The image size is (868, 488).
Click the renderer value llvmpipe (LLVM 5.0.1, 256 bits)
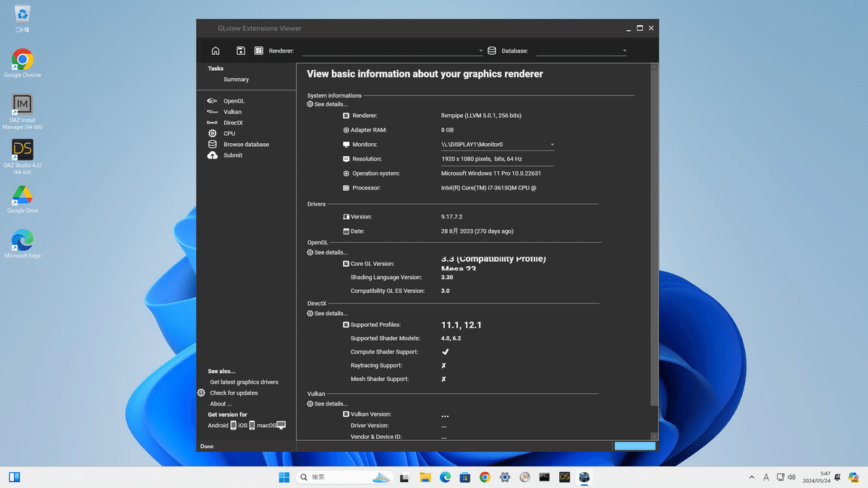[x=481, y=116]
